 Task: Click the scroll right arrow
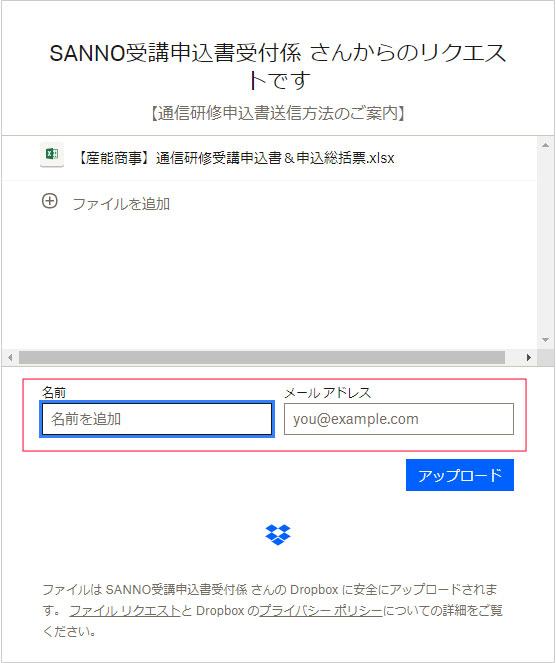[x=529, y=358]
